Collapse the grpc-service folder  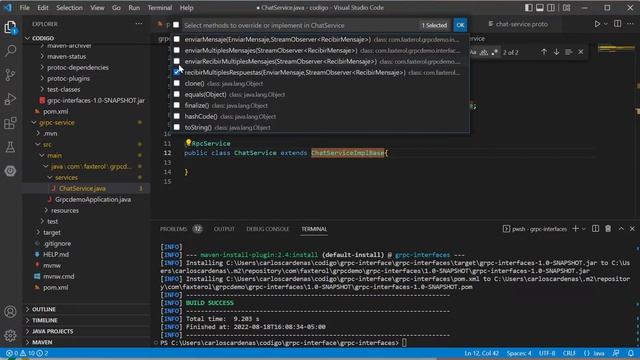(34, 122)
